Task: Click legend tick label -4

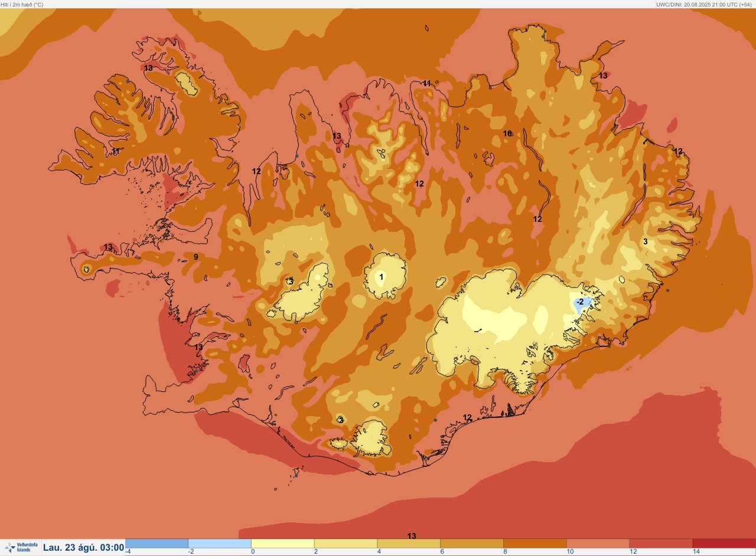Action: click(x=128, y=552)
